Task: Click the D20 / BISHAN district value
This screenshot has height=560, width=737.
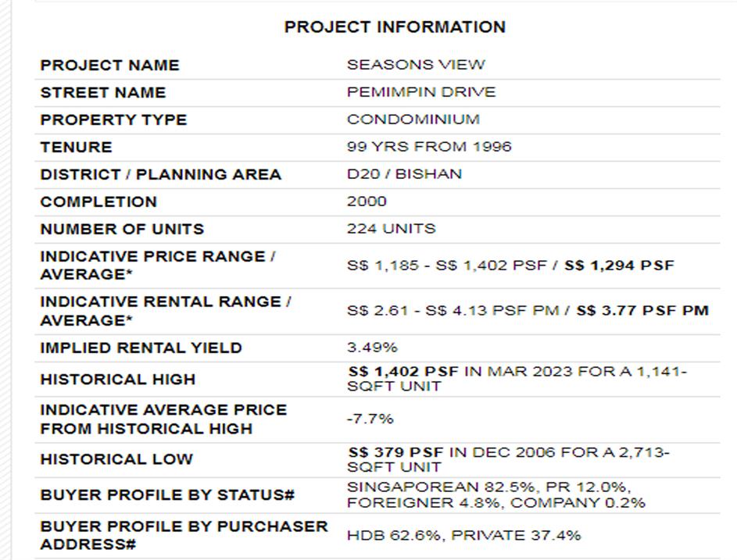Action: pyautogui.click(x=404, y=174)
